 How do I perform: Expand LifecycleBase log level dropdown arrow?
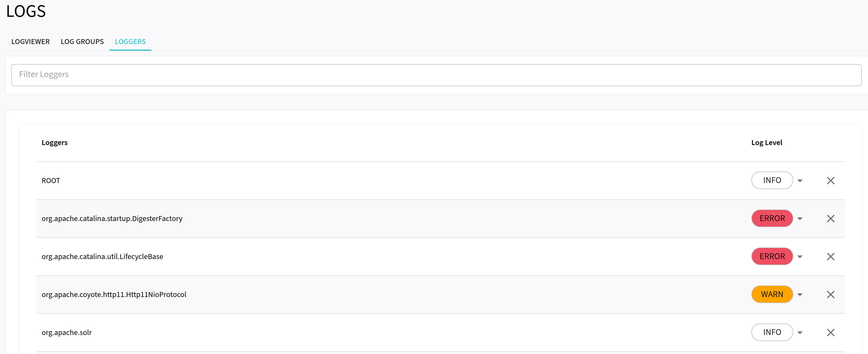(x=800, y=257)
